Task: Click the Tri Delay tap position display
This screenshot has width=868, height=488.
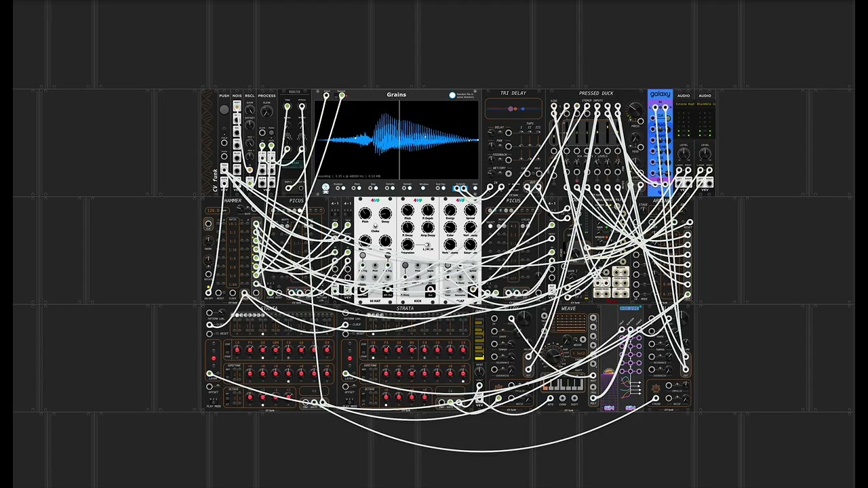Action: pos(513,108)
